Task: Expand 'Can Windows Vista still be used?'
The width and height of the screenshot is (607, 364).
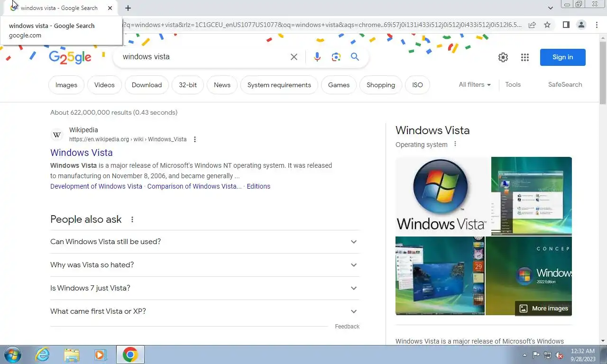Action: [205, 242]
